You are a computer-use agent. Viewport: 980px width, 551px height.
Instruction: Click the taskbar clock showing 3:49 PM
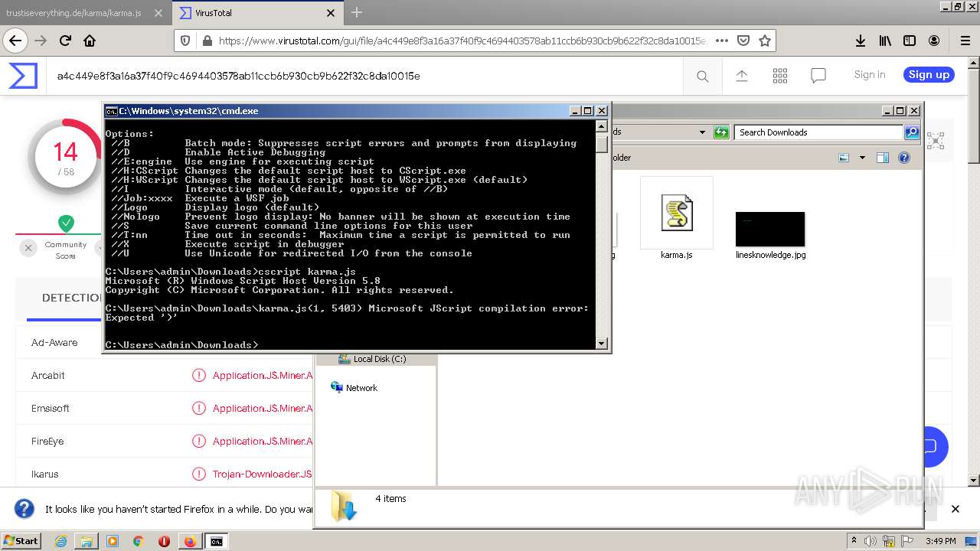pos(940,541)
